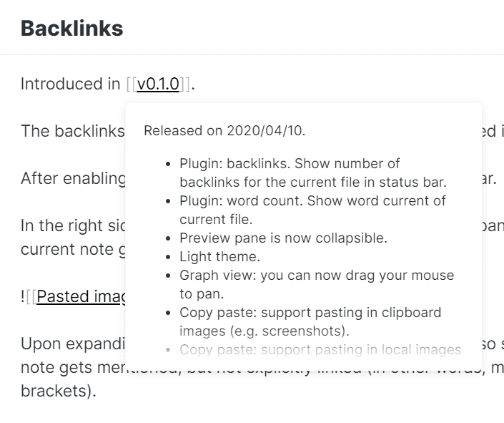Click the opening brackets before v0.1.0
Screen dimensions: 504x423
coord(131,84)
